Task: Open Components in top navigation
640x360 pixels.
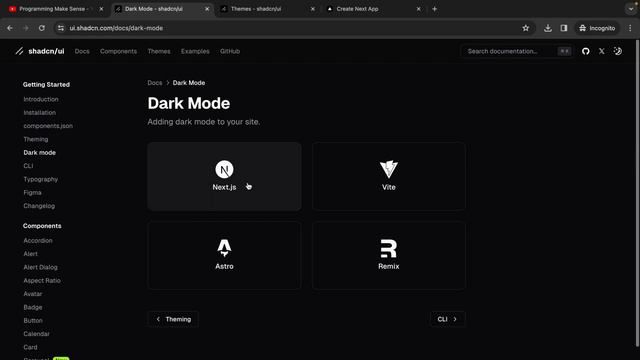Action: point(118,51)
